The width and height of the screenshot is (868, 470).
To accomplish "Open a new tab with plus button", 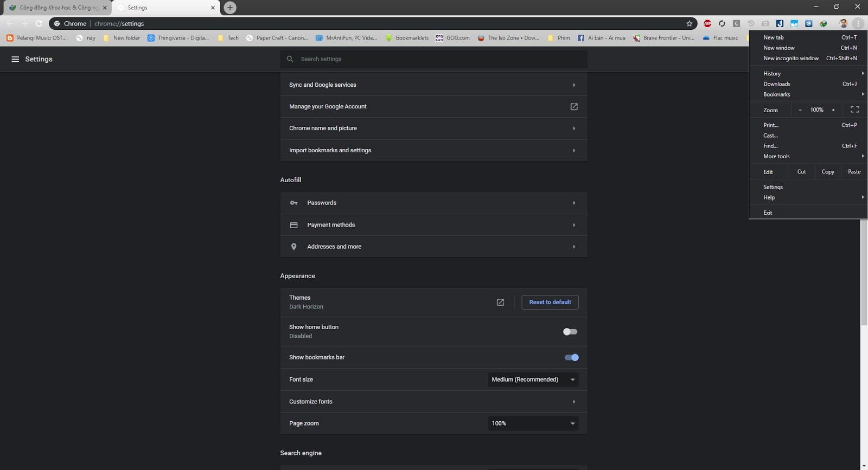I will click(x=230, y=8).
